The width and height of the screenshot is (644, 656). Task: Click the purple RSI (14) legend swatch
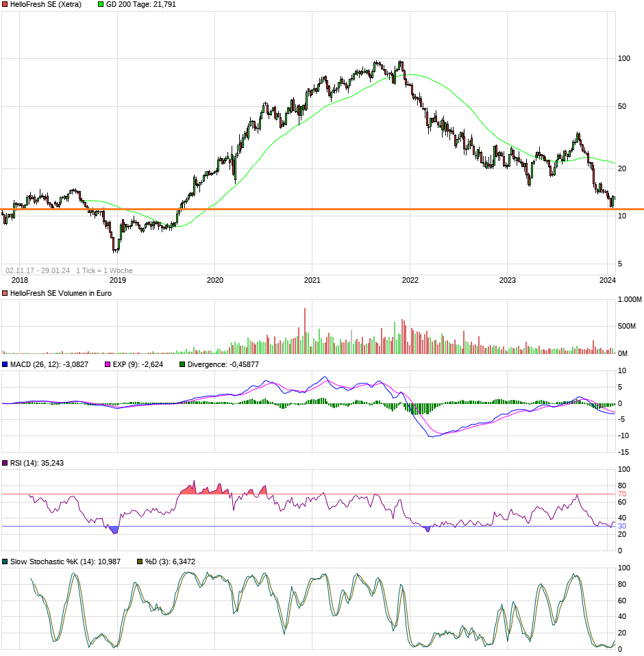(5, 463)
